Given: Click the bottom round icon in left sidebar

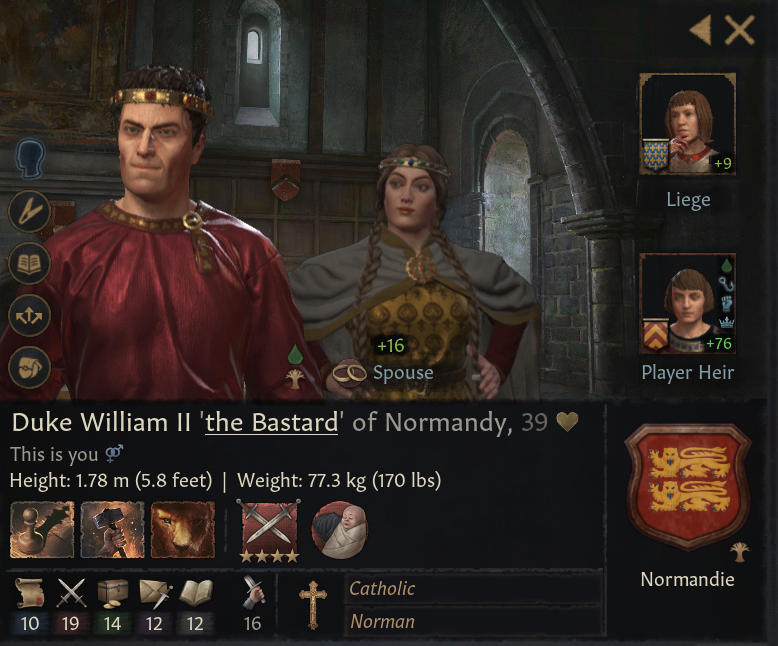Looking at the screenshot, I should point(30,367).
